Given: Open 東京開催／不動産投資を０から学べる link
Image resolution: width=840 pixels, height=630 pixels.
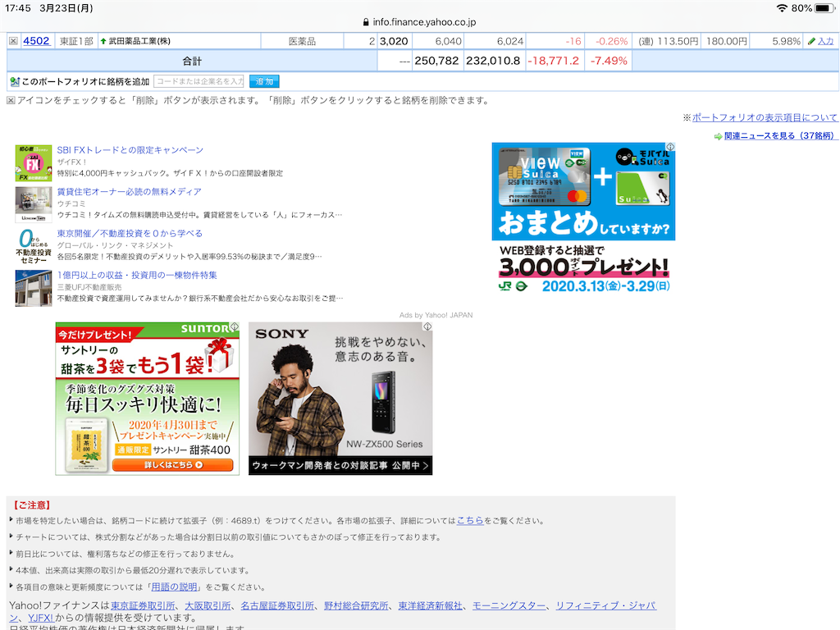Looking at the screenshot, I should pyautogui.click(x=130, y=234).
